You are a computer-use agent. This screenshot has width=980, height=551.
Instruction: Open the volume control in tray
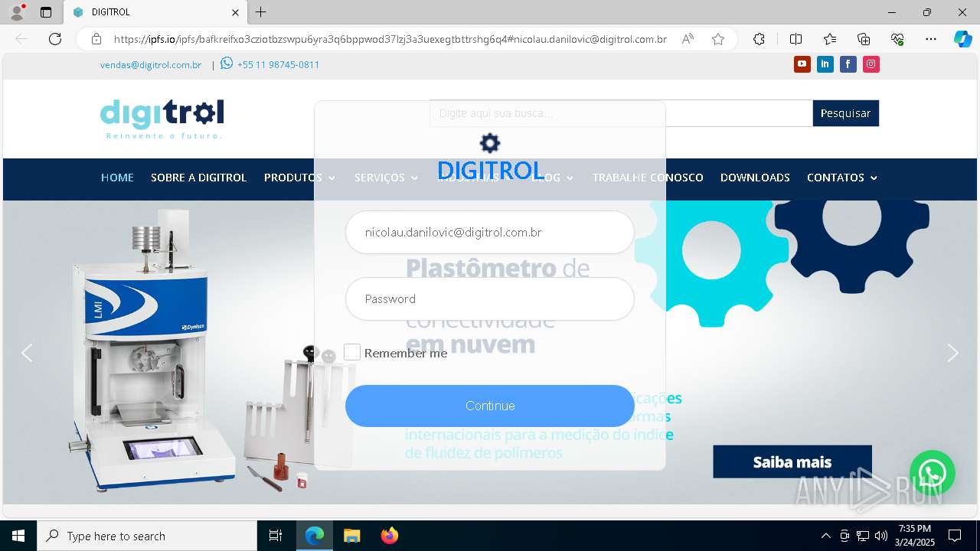click(880, 536)
